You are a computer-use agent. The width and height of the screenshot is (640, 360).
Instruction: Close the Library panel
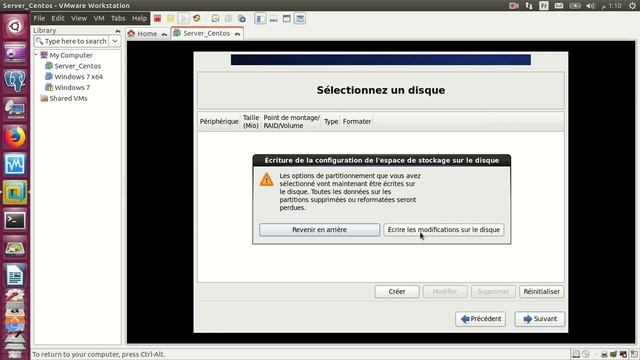(118, 31)
